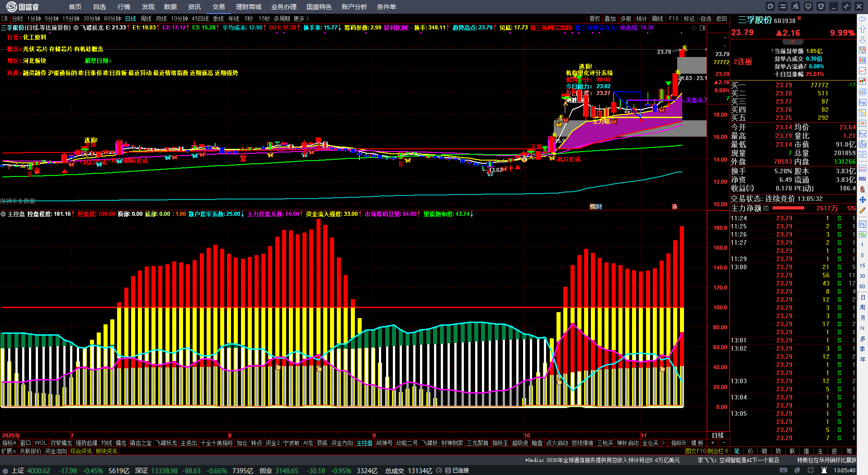Click the 主力净额 red progress bar
868x475 pixels.
788,208
